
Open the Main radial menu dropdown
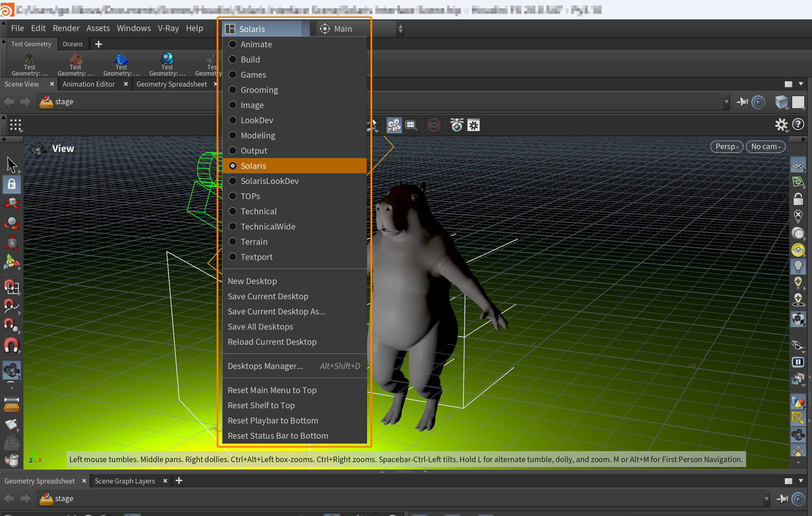(x=360, y=29)
